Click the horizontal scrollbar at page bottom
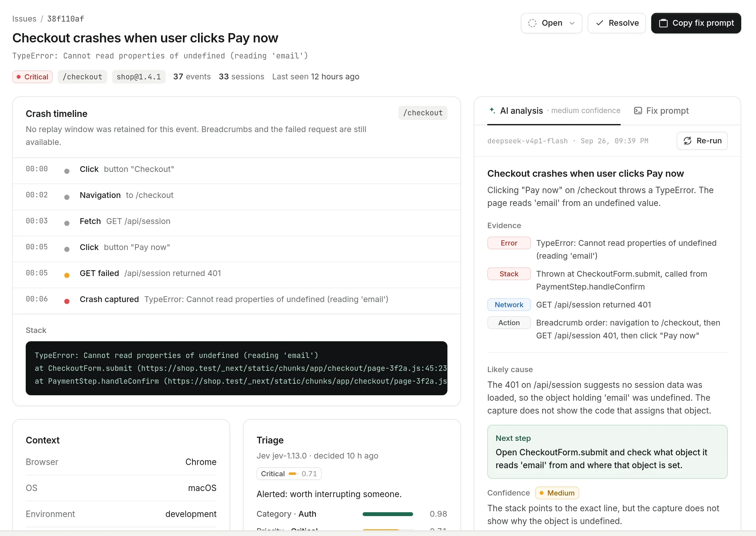The width and height of the screenshot is (756, 536). point(378,533)
